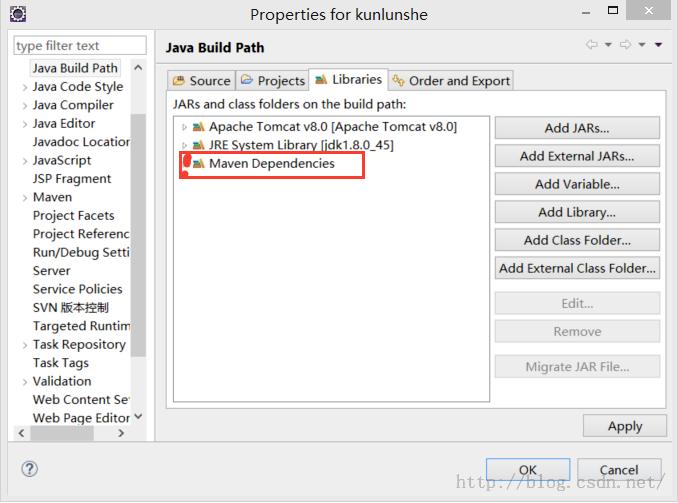678x503 pixels.
Task: Click the Libraries tab books icon
Action: point(321,80)
